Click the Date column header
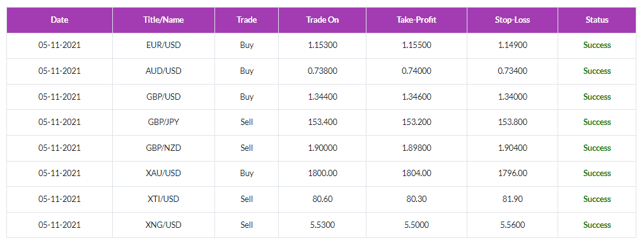Image resolution: width=644 pixels, height=243 pixels. 59,20
